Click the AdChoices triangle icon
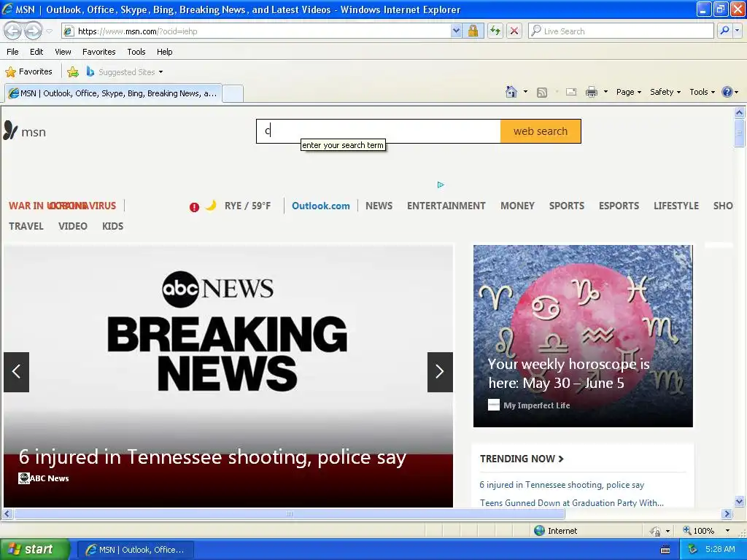The height and width of the screenshot is (560, 747). [x=441, y=184]
